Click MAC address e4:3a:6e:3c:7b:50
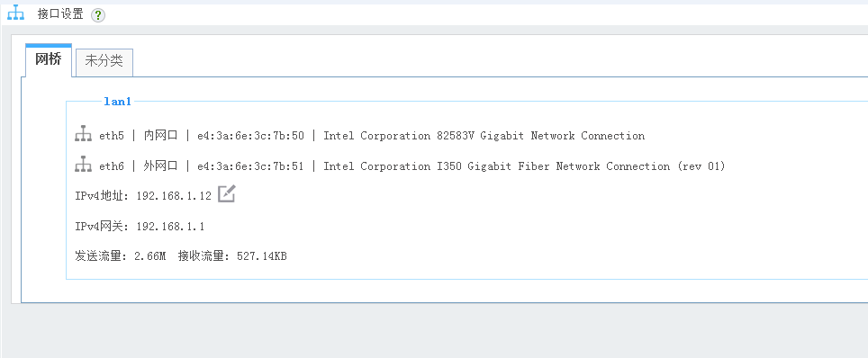 pyautogui.click(x=251, y=136)
